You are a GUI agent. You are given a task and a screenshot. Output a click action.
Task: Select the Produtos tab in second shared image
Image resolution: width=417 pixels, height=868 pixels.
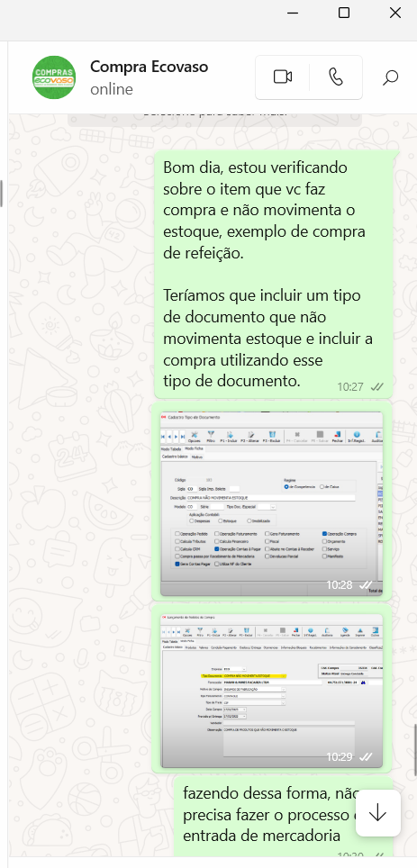(191, 647)
